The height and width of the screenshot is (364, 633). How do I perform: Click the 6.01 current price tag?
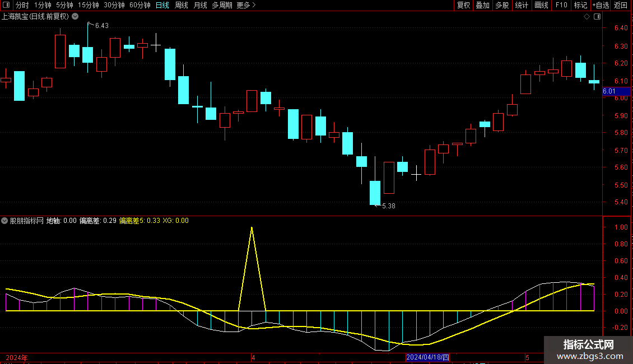tap(616, 91)
